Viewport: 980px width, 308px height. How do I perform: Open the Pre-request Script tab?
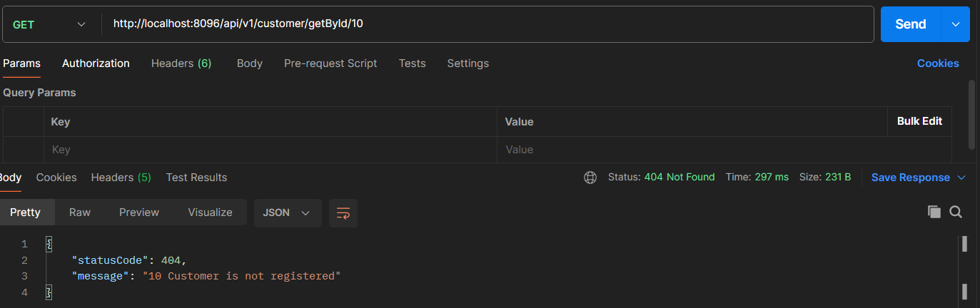[x=330, y=63]
